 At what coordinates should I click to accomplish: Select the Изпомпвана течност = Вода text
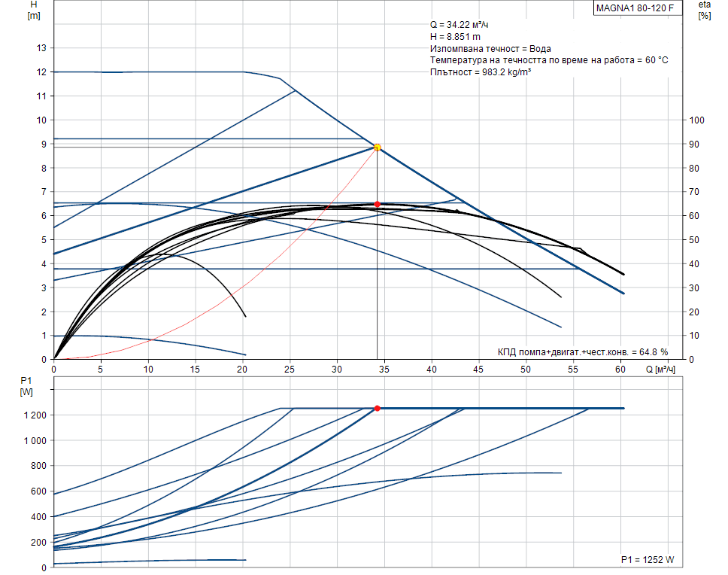click(x=490, y=48)
